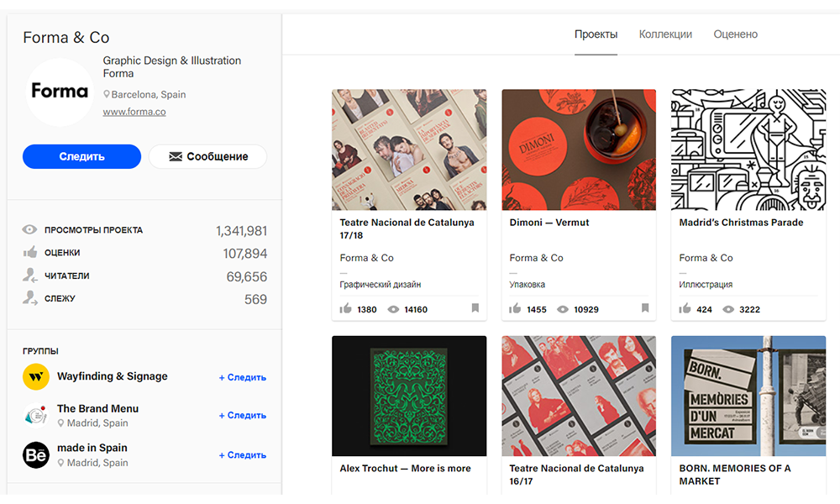The height and width of the screenshot is (504, 840).
Task: Open the www.forma.co website link
Action: pos(134,112)
